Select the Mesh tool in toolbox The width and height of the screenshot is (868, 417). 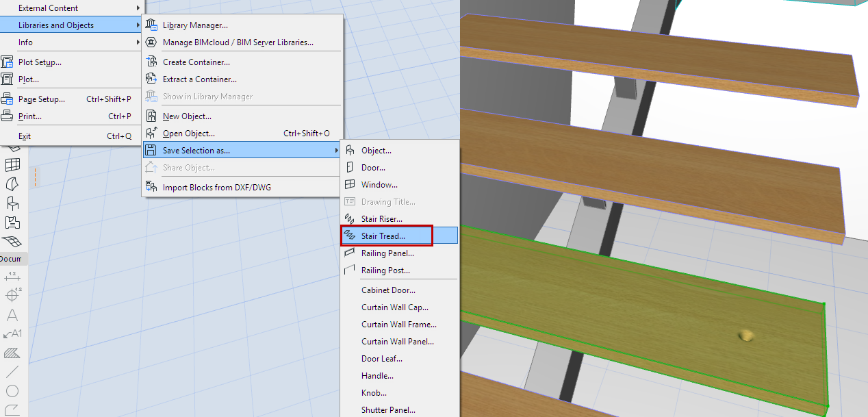12,241
